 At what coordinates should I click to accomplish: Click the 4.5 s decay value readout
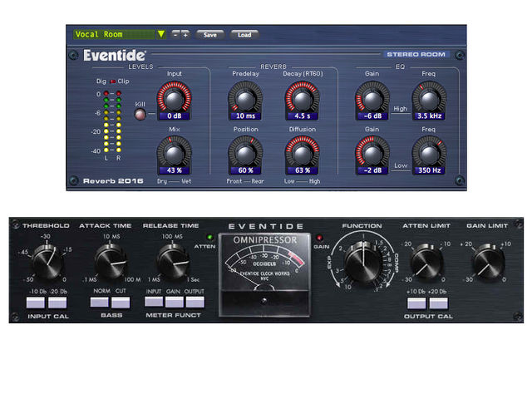pyautogui.click(x=302, y=116)
